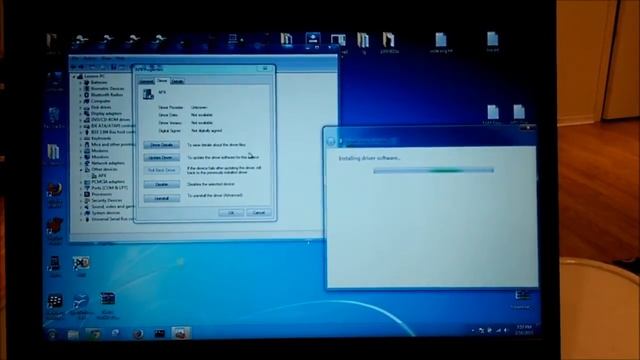
Task: Click the Back toolbar arrow in Device Manager
Action: (x=74, y=67)
